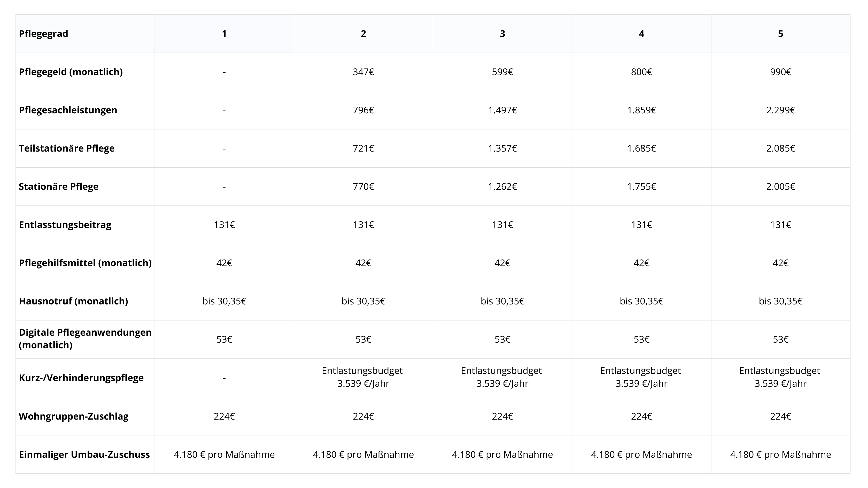This screenshot has height=488, width=868.
Task: Click the Einmaliger Umbau-Zuschuss row label
Action: [84, 454]
